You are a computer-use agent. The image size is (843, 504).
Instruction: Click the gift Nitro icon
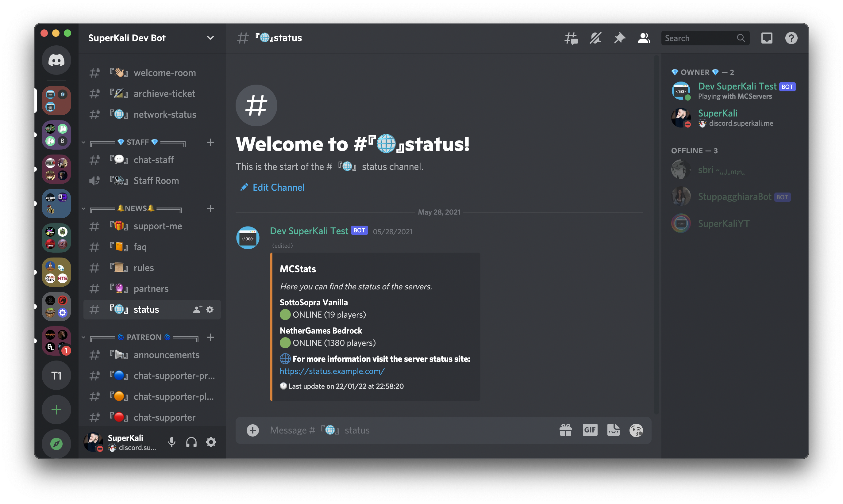coord(565,430)
